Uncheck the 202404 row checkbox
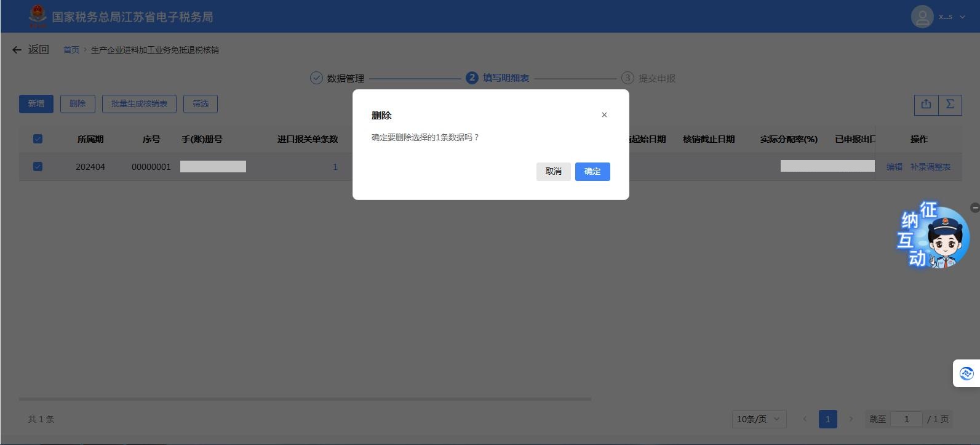The width and height of the screenshot is (980, 445). [38, 167]
